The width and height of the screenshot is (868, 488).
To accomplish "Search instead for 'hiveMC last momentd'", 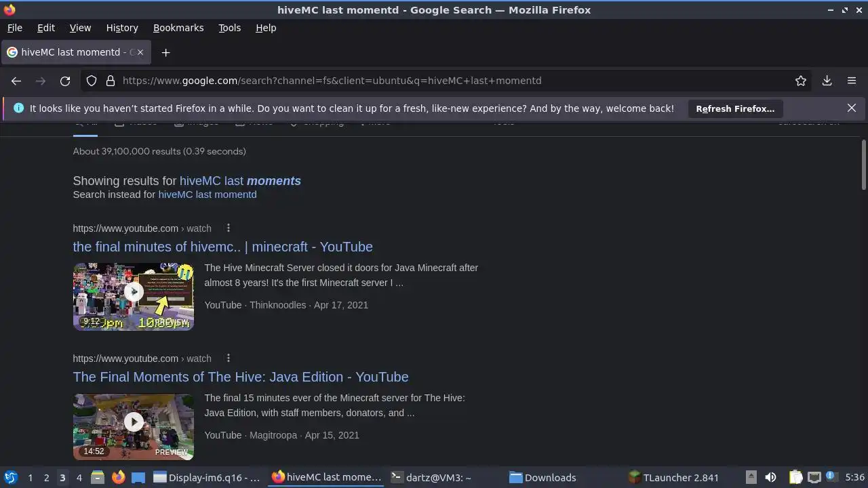I will point(208,195).
